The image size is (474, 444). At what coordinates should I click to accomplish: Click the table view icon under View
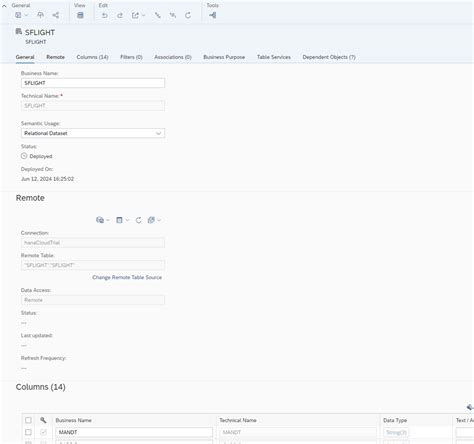click(x=80, y=15)
